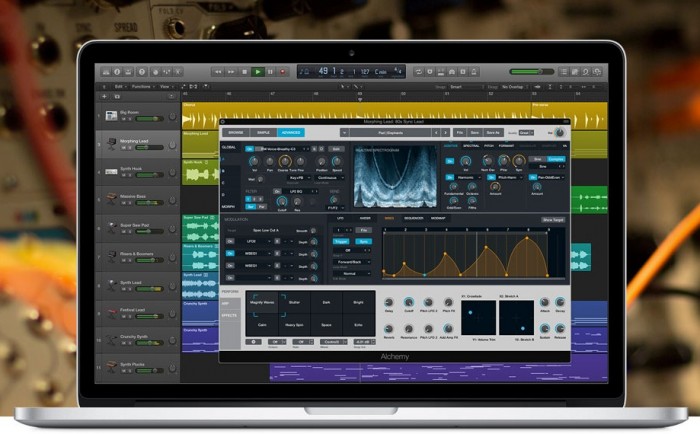Image resolution: width=700 pixels, height=434 pixels.
Task: Toggle the MSEG Trigger button
Action: click(341, 242)
